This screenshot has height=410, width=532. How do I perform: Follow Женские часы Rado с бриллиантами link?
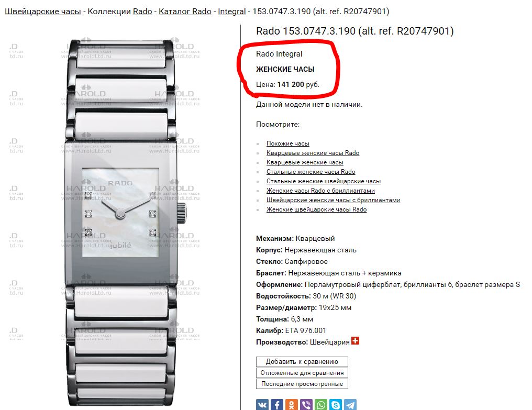(320, 191)
